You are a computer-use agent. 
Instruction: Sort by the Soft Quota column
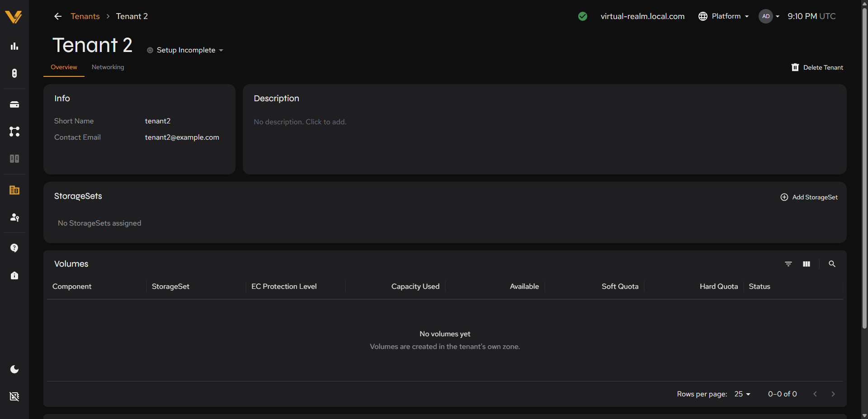click(620, 287)
